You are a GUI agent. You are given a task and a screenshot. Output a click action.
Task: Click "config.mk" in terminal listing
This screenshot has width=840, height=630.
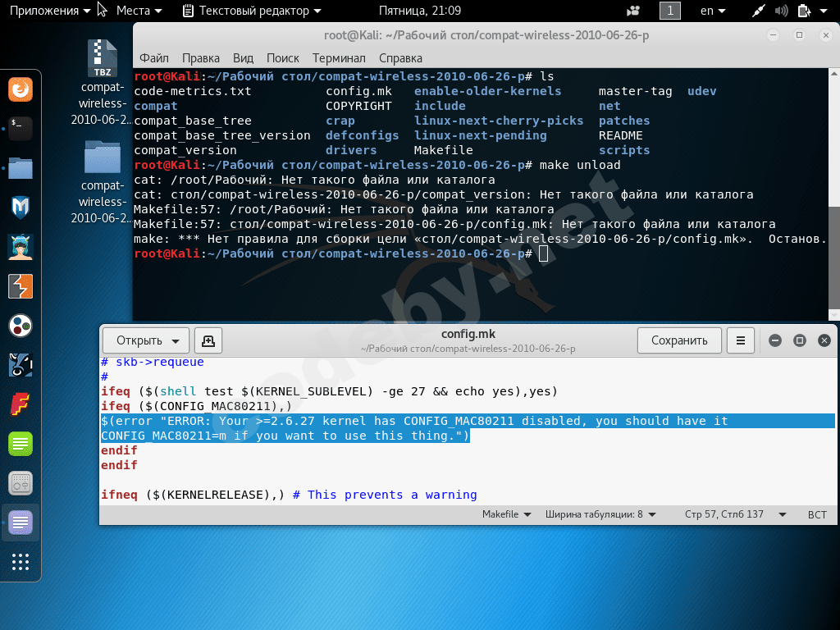pos(359,91)
